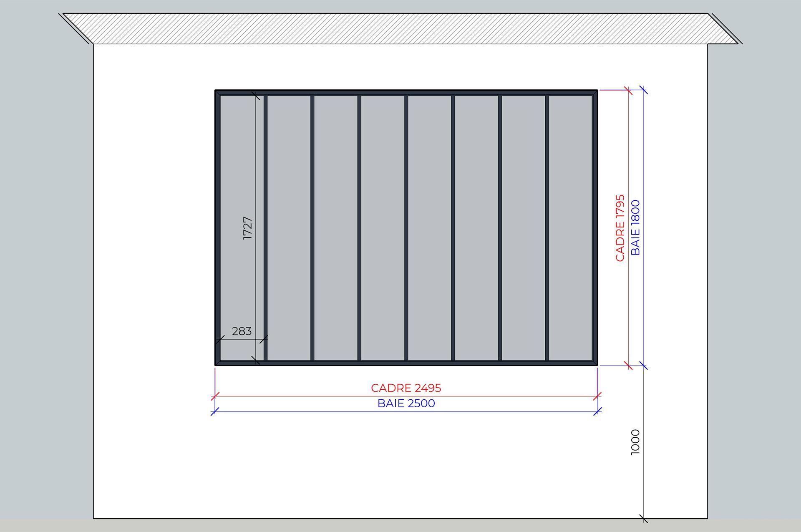Select the red 'CADRE 2495' dimension label
Viewport: 801px width, 532px height.
[406, 388]
